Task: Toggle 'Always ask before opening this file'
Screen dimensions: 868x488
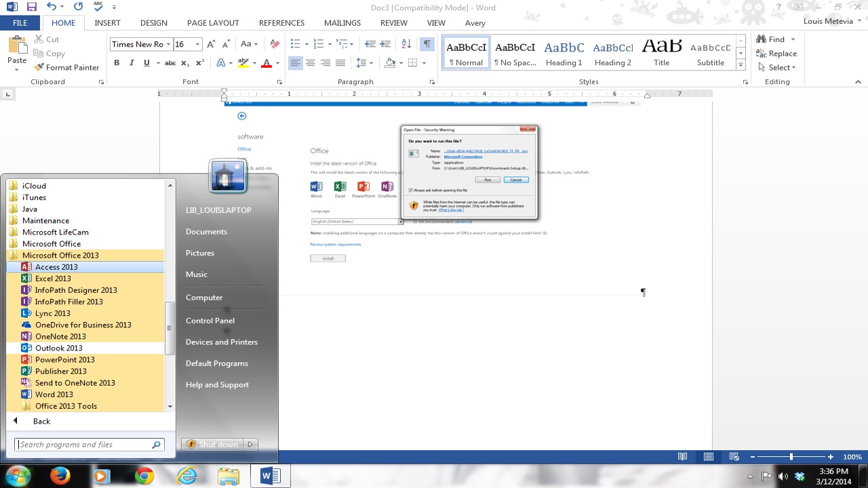Action: [x=411, y=190]
